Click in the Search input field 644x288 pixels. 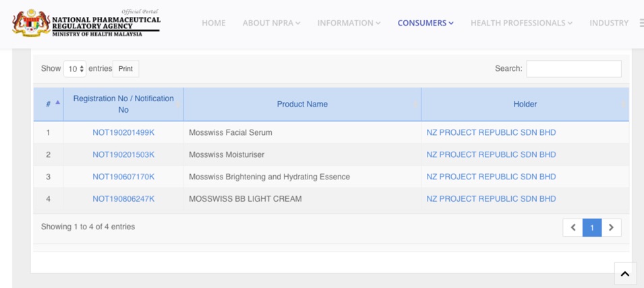click(x=573, y=69)
